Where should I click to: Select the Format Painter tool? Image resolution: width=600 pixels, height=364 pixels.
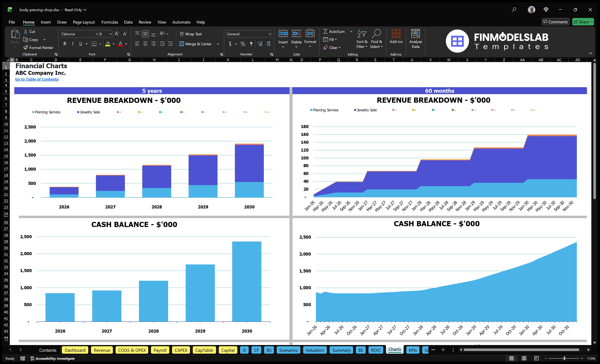click(38, 48)
